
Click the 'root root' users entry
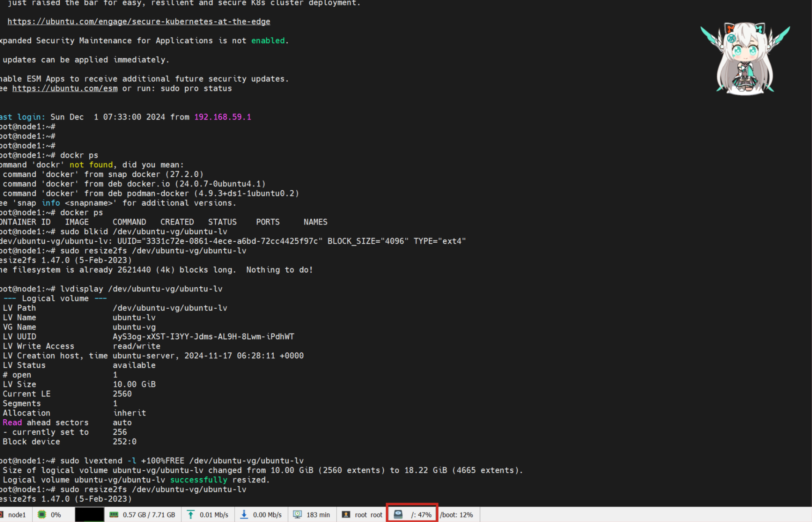369,515
